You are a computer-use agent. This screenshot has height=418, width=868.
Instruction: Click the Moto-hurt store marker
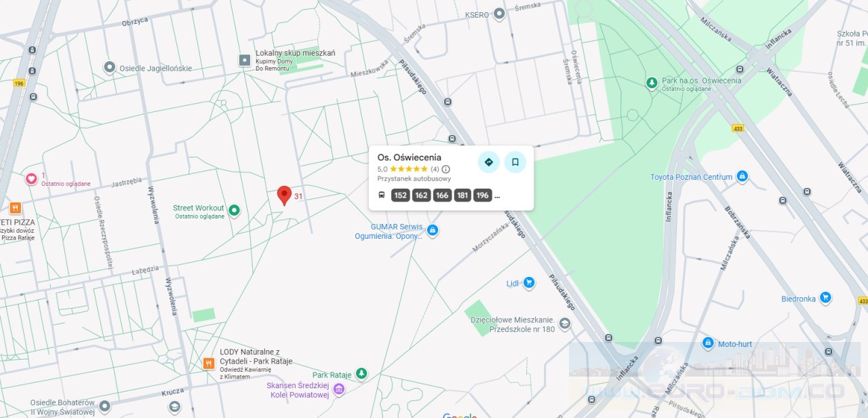[708, 343]
